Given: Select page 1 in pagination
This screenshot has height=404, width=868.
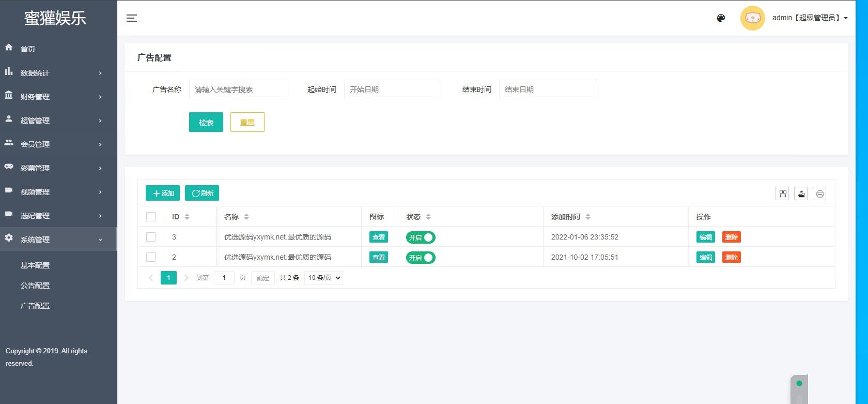Looking at the screenshot, I should pos(168,278).
